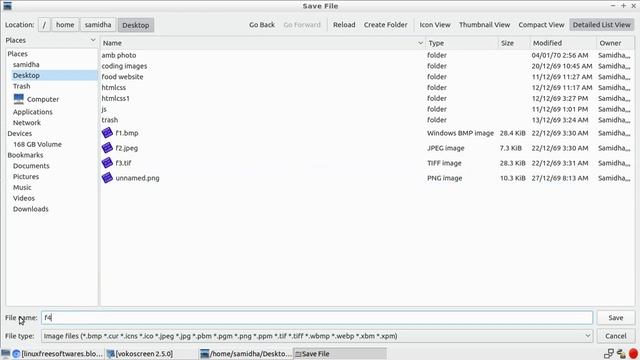
Task: Select samidha in Places sidebar
Action: (26, 64)
